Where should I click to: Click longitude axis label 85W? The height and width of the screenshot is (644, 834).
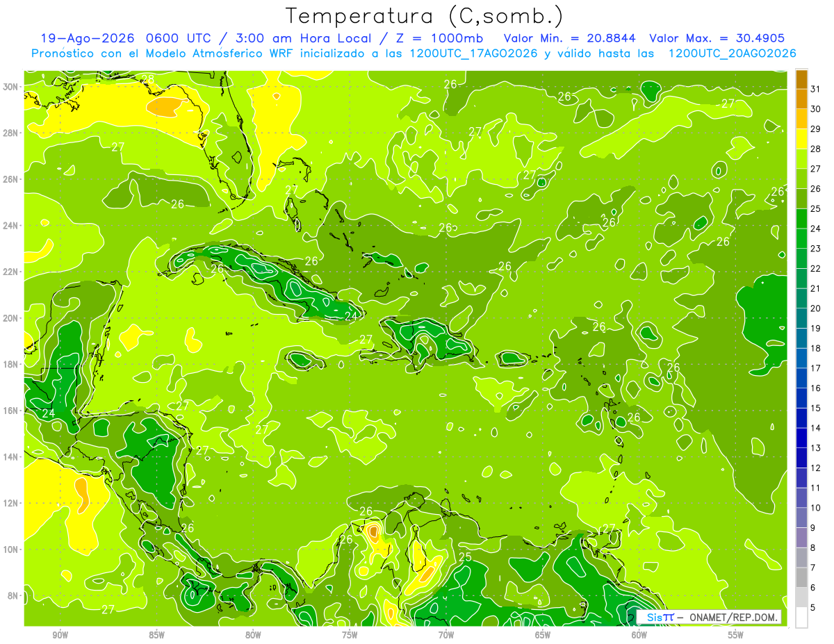click(156, 636)
